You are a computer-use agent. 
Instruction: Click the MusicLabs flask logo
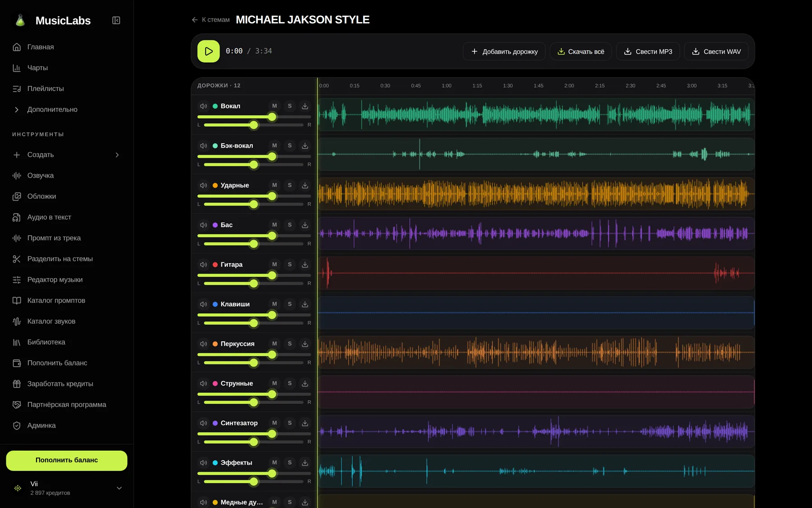(x=20, y=20)
